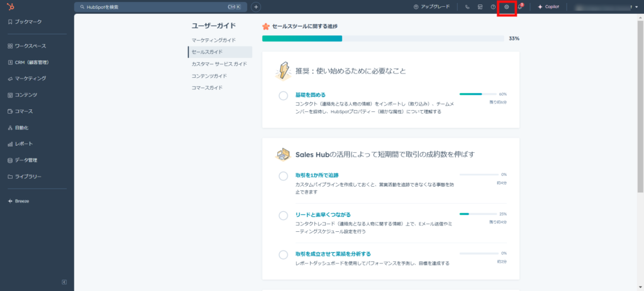Open the marketplace store icon
The height and width of the screenshot is (291, 644).
click(480, 7)
